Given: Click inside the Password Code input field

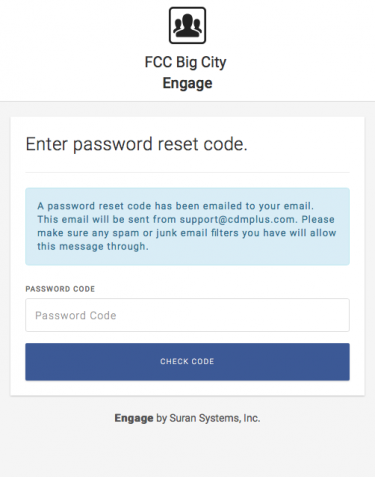Looking at the screenshot, I should coord(187,315).
